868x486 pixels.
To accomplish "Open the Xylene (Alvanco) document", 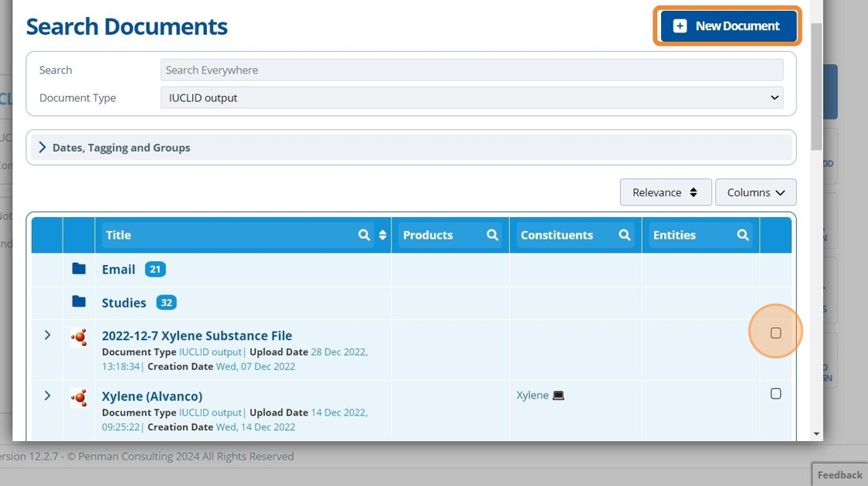I will tap(152, 396).
